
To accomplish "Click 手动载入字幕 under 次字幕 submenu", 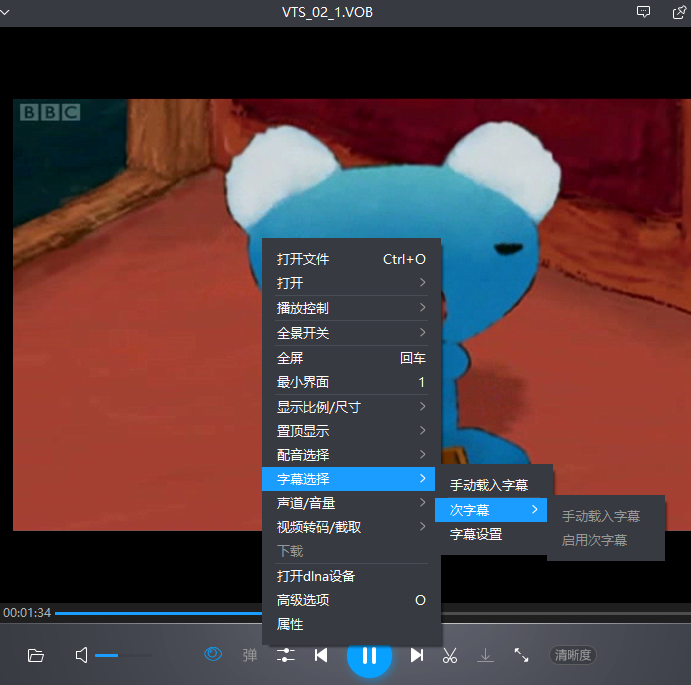I will point(606,516).
